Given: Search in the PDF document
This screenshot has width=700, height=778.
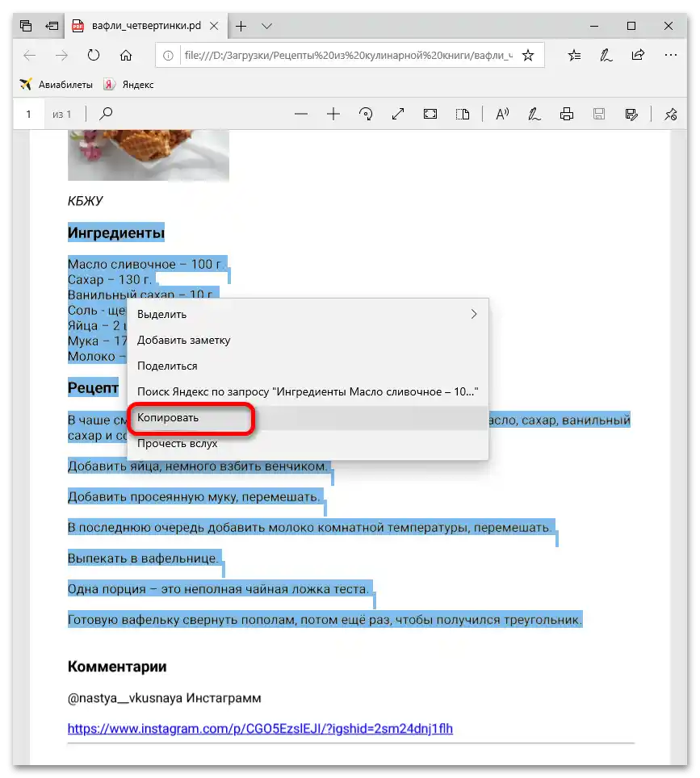Looking at the screenshot, I should pos(106,114).
